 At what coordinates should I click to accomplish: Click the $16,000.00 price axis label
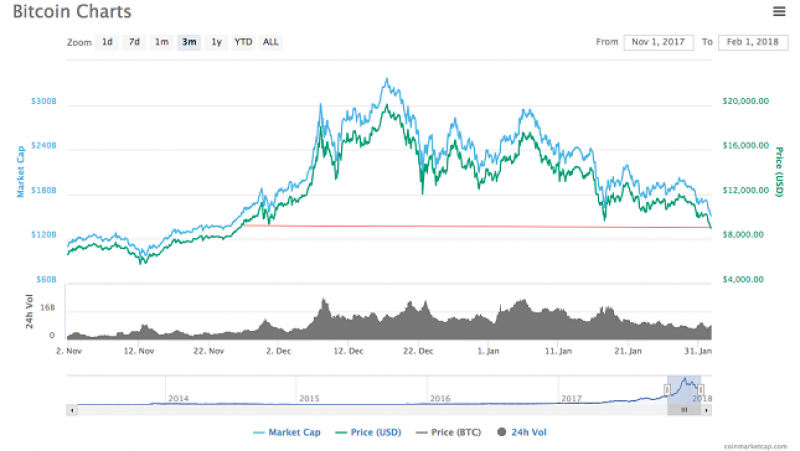[745, 145]
